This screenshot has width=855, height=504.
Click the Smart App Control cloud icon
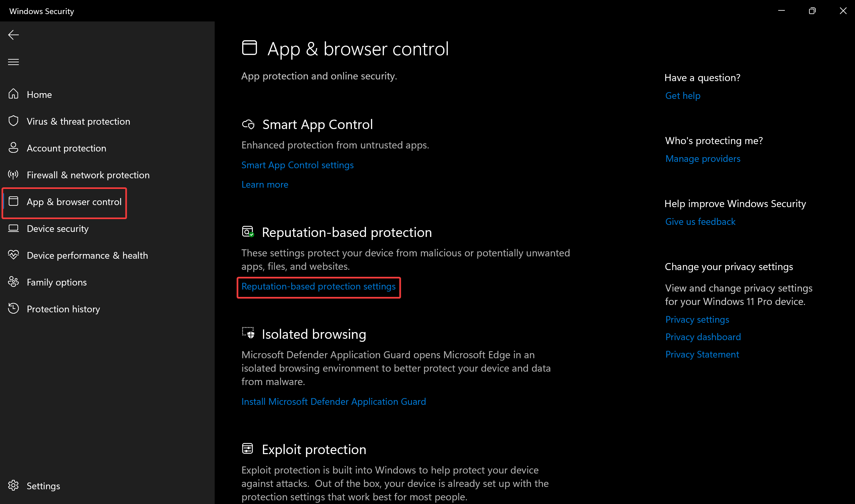point(248,125)
